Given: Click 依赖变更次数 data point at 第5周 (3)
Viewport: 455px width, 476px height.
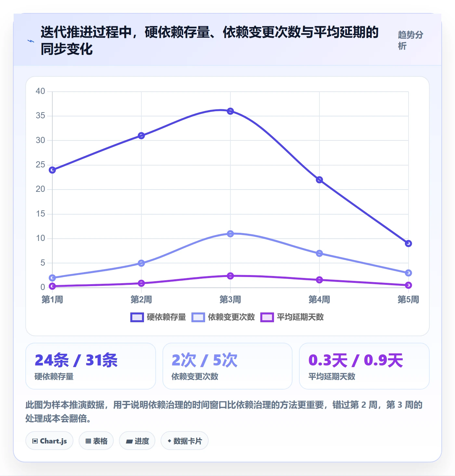Looking at the screenshot, I should click(x=409, y=273).
